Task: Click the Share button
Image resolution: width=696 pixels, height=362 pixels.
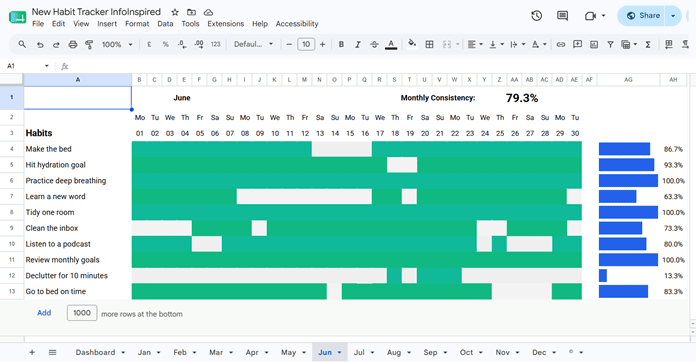Action: click(x=644, y=16)
